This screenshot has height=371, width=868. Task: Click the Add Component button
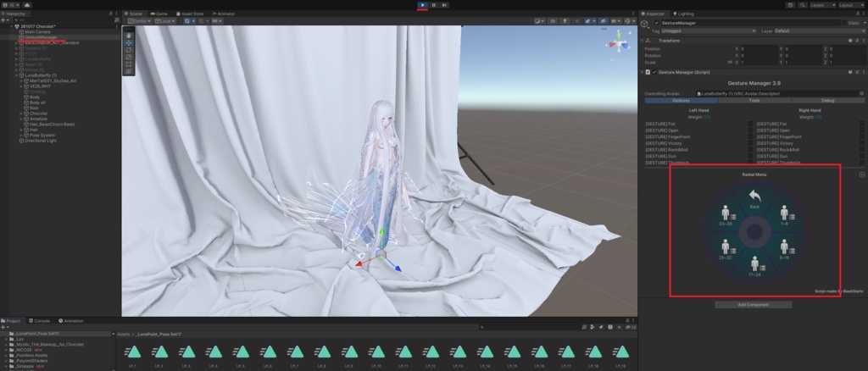click(x=753, y=305)
